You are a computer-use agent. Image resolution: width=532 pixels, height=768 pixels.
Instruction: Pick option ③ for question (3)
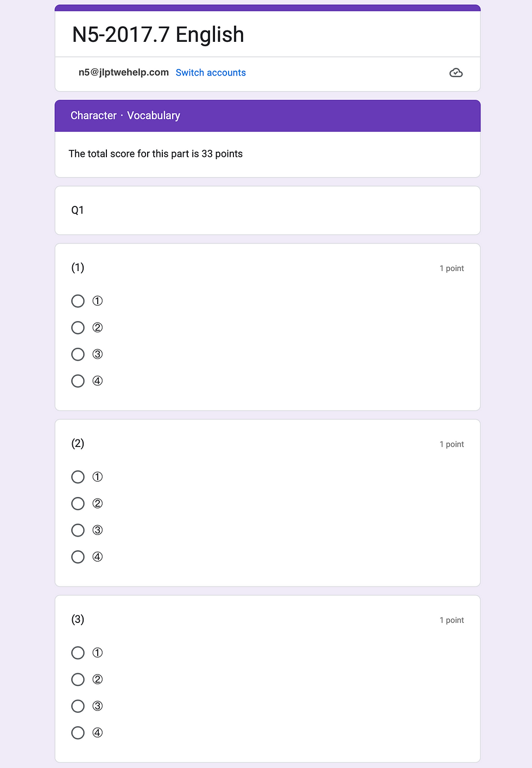tap(78, 706)
